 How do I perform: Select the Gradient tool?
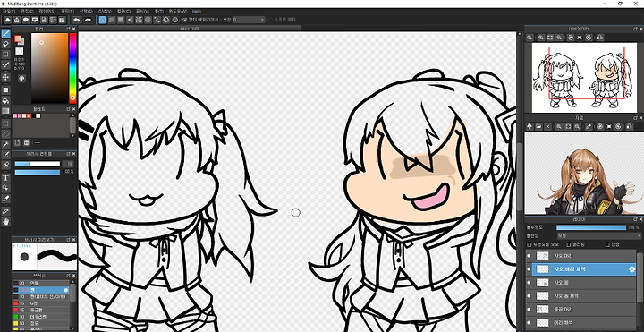5,111
